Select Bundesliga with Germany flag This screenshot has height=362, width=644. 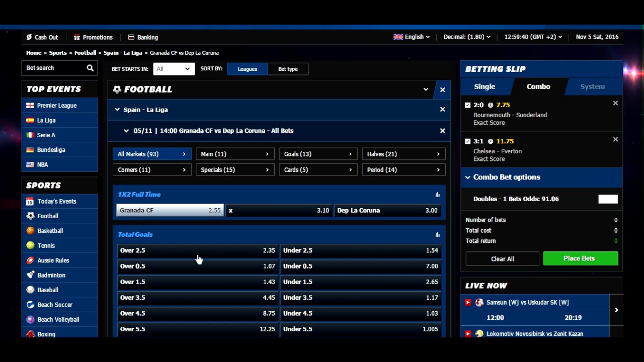point(60,150)
